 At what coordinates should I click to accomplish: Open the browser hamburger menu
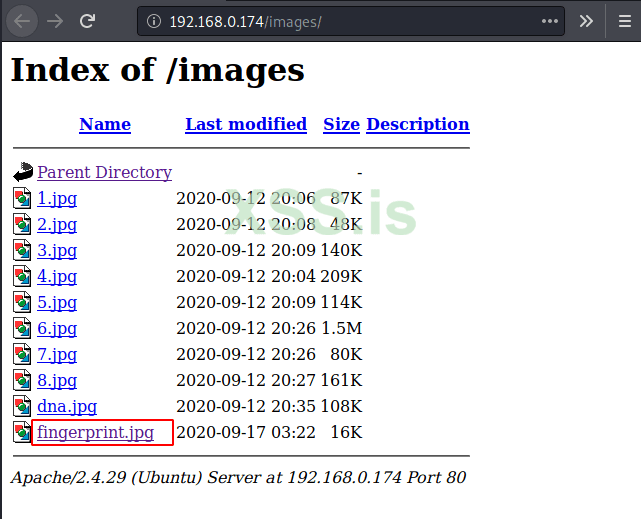tap(624, 21)
